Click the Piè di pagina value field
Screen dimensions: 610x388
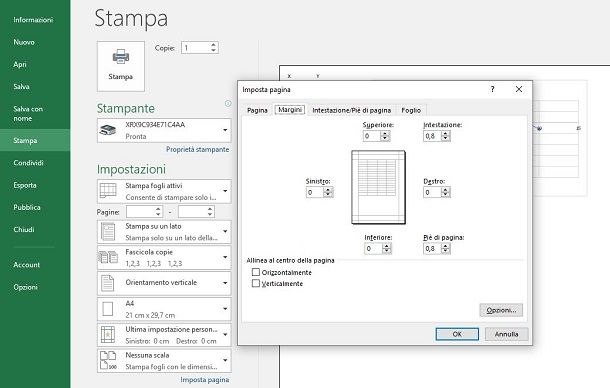click(433, 248)
